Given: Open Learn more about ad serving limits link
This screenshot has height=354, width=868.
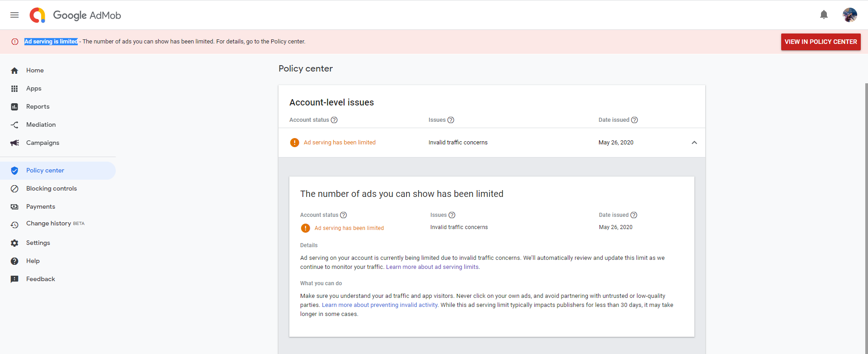Looking at the screenshot, I should [432, 267].
